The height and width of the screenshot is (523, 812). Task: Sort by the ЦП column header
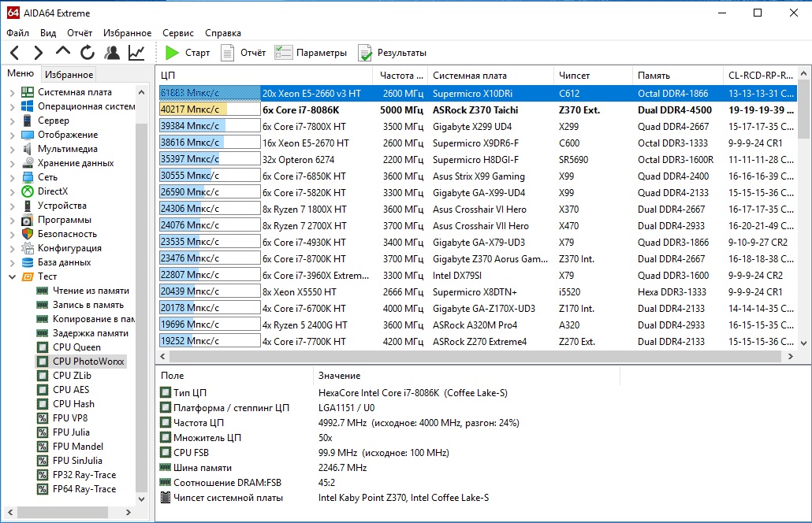265,76
